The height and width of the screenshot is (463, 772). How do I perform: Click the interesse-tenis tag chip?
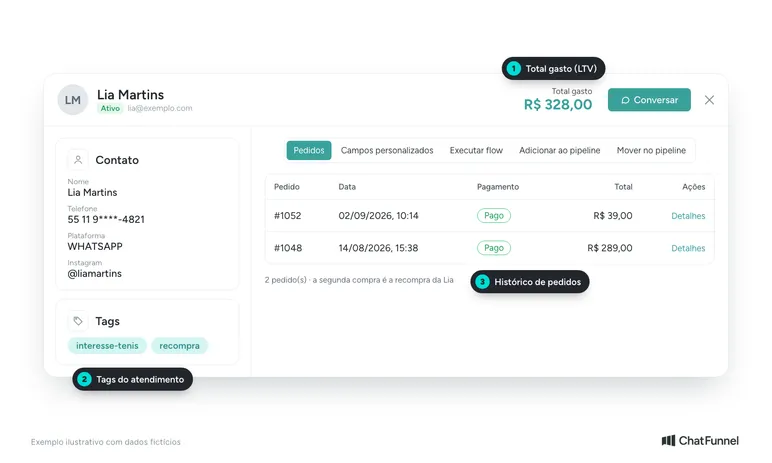[x=107, y=346]
